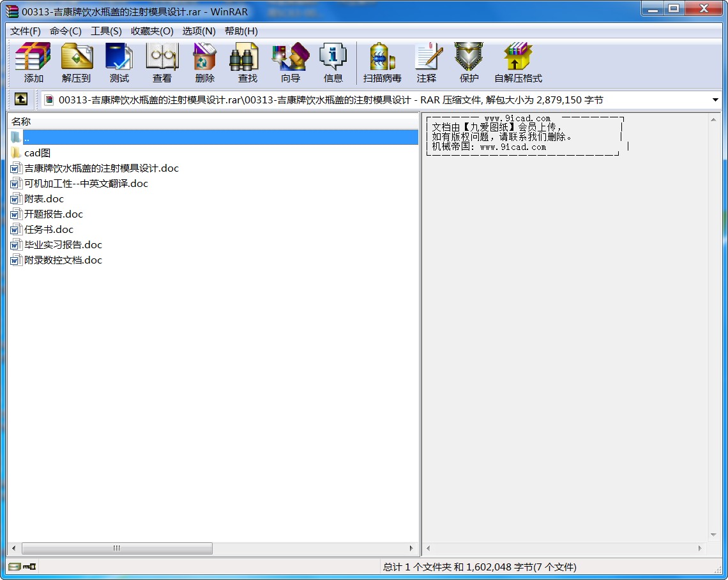This screenshot has height=580, width=728.
Task: Click the Word icon of 开题报告.doc
Action: point(16,214)
